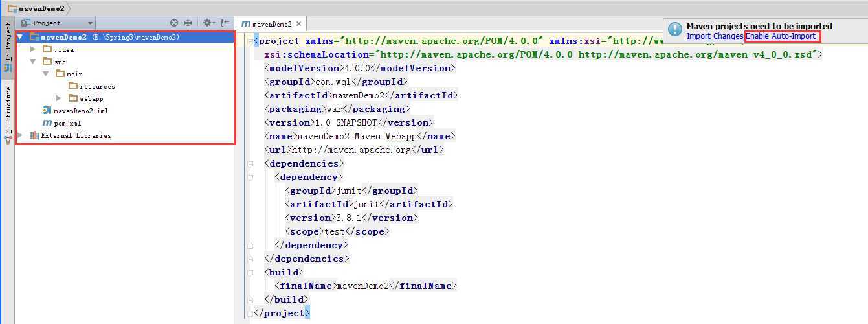Fold the opening dependencies tag in the gutter

(249, 163)
